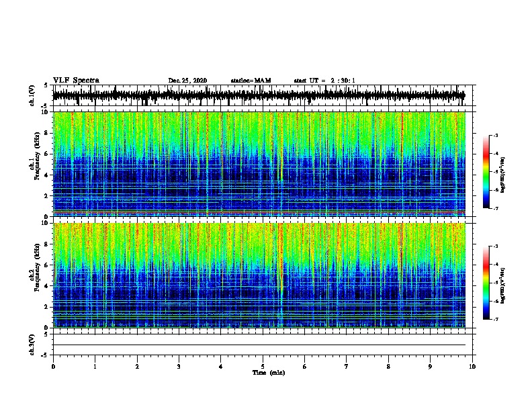The width and height of the screenshot is (532, 411).
Task: Click the "6" frequency tick on ch.2
Action: pos(46,265)
